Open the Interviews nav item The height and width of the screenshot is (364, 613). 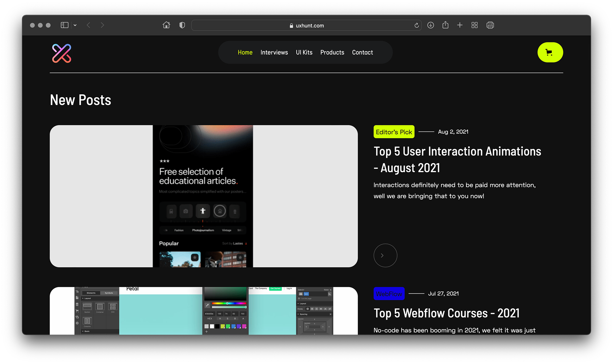coord(274,52)
